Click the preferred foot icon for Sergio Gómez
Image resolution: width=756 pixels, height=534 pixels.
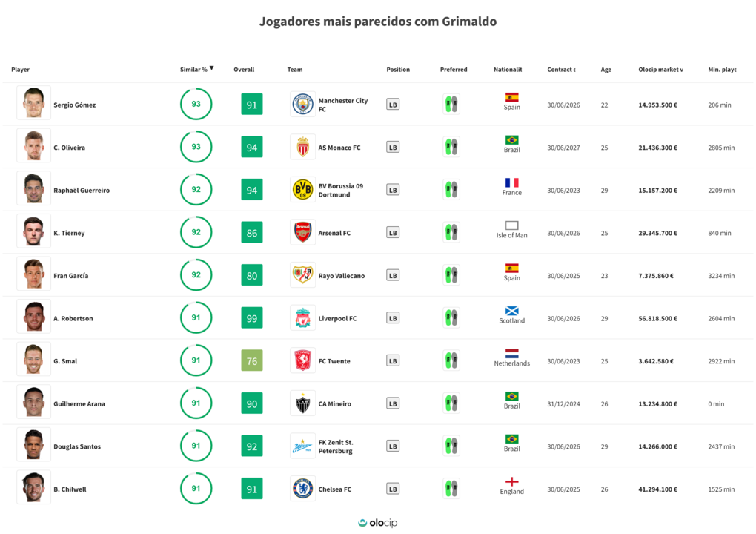451,105
